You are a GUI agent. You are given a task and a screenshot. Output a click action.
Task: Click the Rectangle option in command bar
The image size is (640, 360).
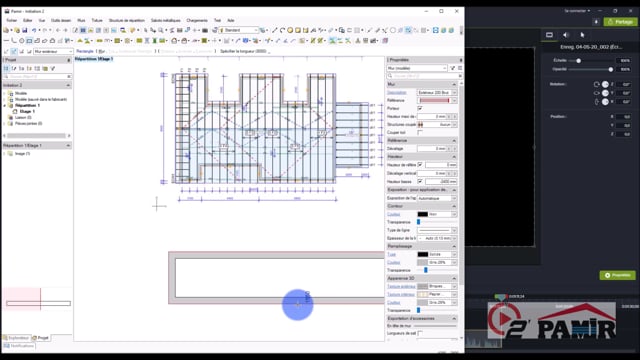[85, 51]
